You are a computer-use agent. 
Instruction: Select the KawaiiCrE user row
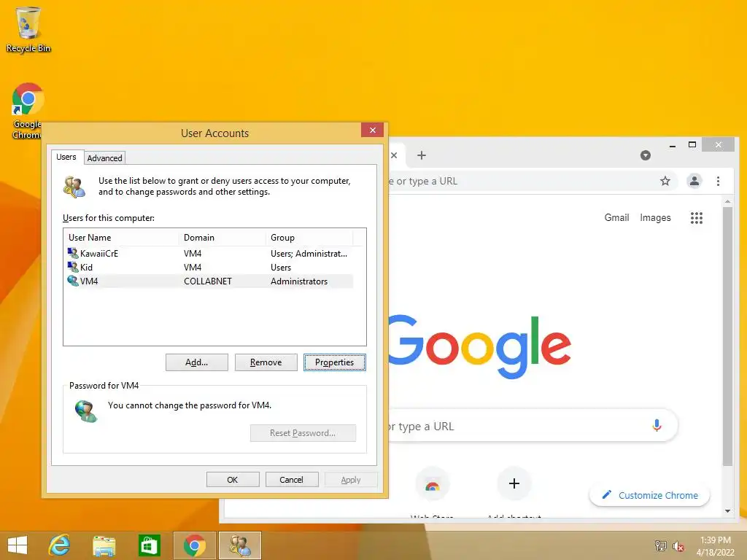click(x=209, y=253)
